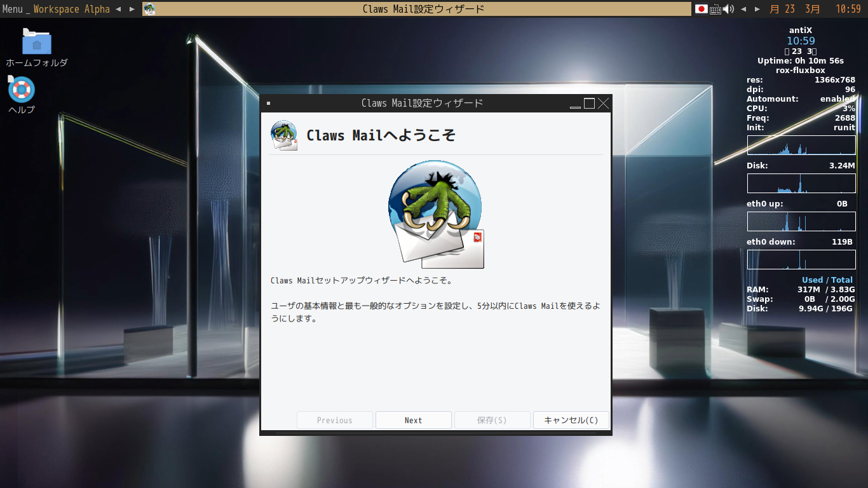Click the runit Init value

(x=844, y=127)
